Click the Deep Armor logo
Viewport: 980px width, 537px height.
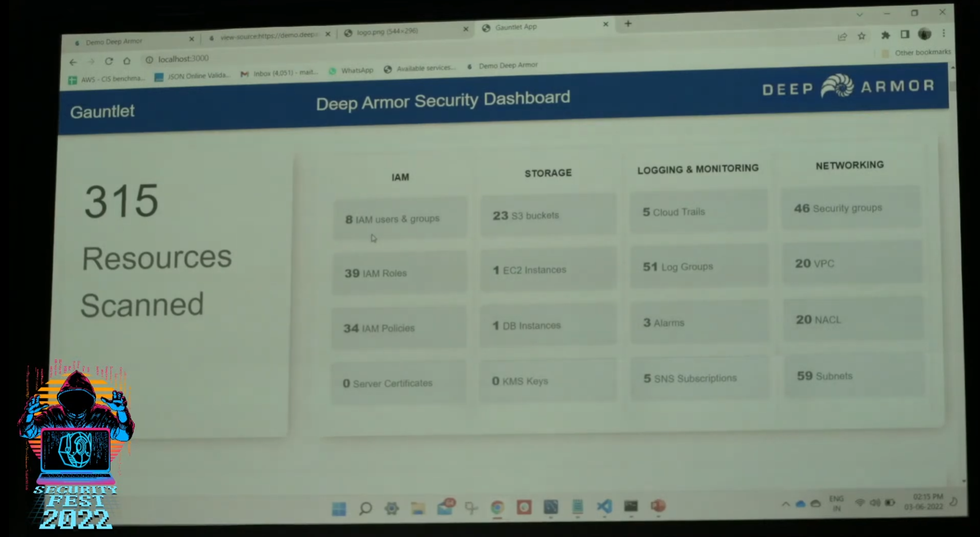pyautogui.click(x=848, y=86)
